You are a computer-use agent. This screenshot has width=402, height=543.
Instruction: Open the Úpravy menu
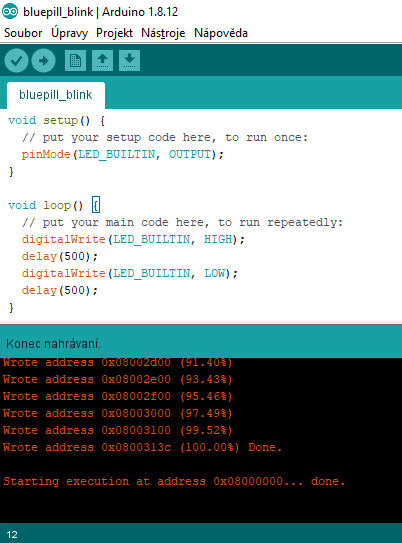click(x=69, y=33)
